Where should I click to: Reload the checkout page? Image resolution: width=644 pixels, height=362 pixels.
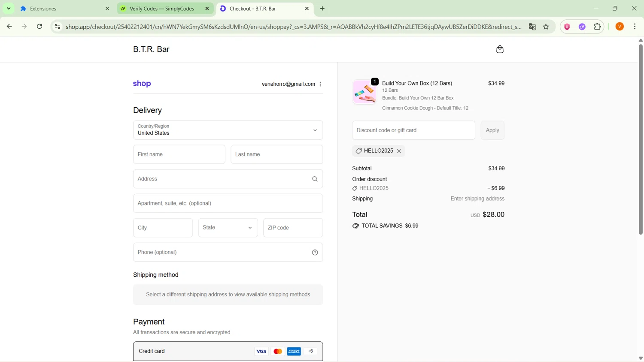[x=39, y=27]
